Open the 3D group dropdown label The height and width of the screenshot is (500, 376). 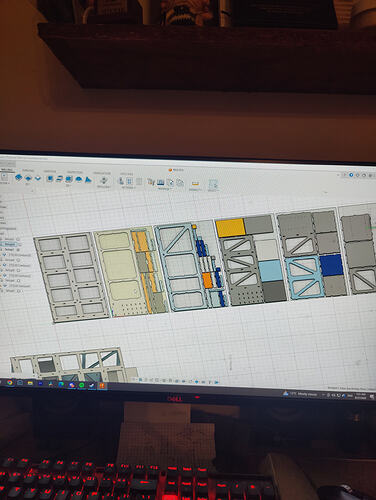68,186
